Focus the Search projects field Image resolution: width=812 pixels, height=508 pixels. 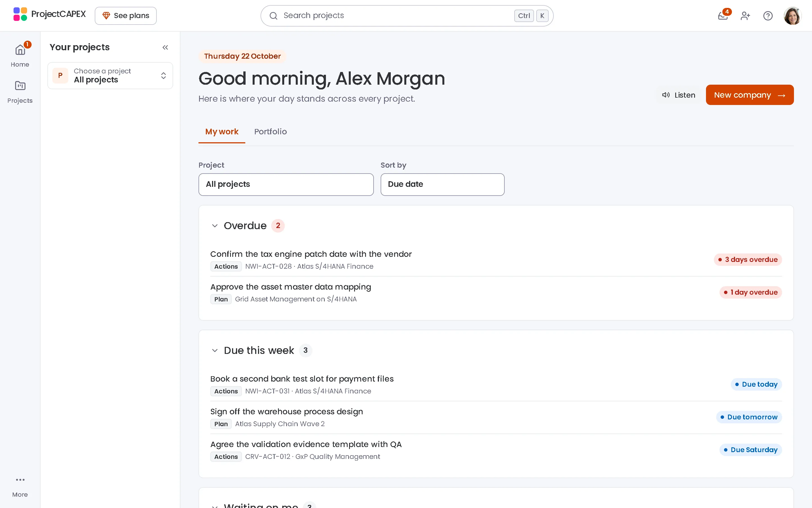pos(407,16)
